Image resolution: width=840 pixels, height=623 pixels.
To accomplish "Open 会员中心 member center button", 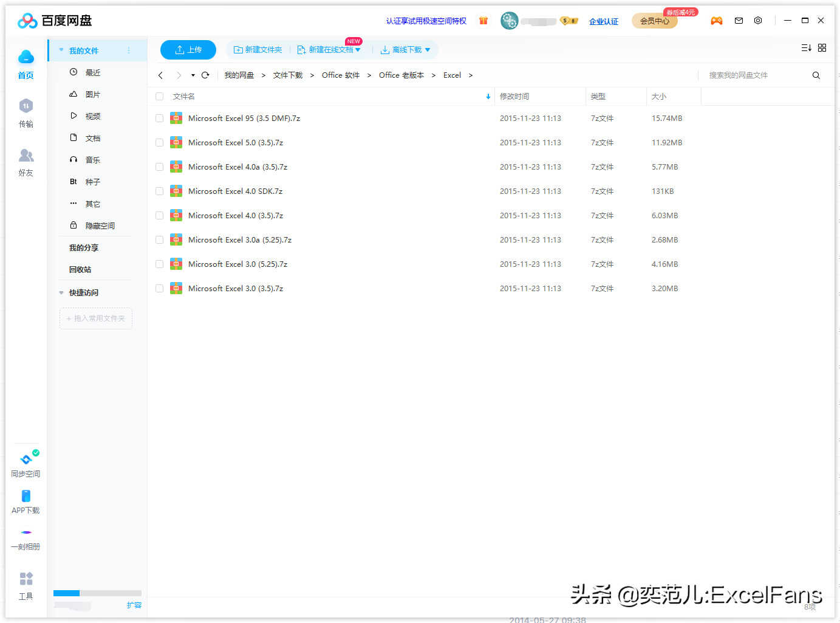I will click(655, 21).
